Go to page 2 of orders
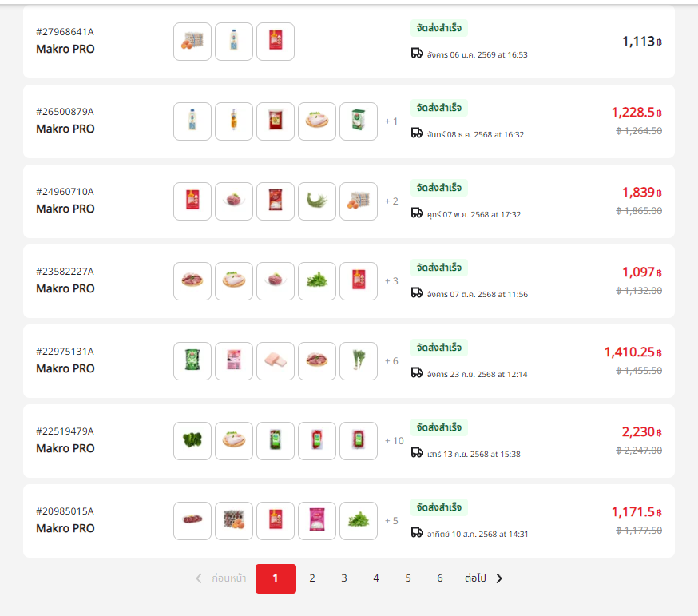The image size is (698, 616). click(312, 578)
